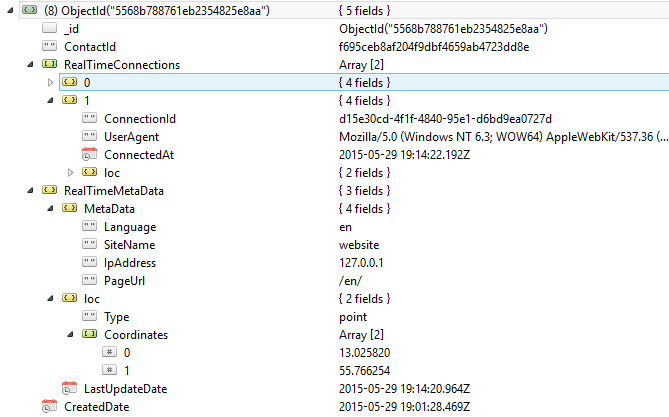The image size is (669, 417).
Task: Expand the loc node below ConnectedAt
Action: click(70, 172)
